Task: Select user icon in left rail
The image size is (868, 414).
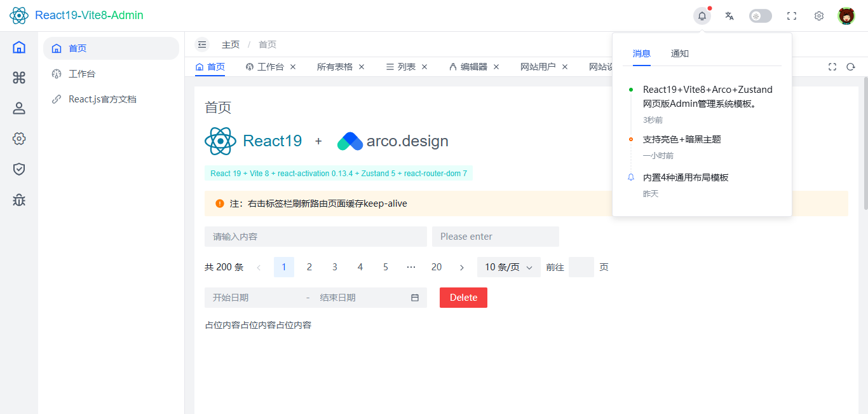Action: pyautogui.click(x=19, y=108)
